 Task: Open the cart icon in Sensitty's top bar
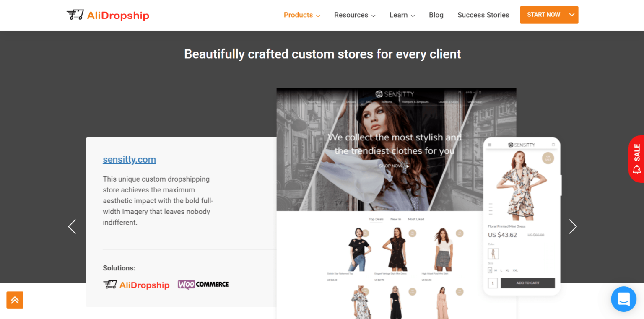coord(480,92)
